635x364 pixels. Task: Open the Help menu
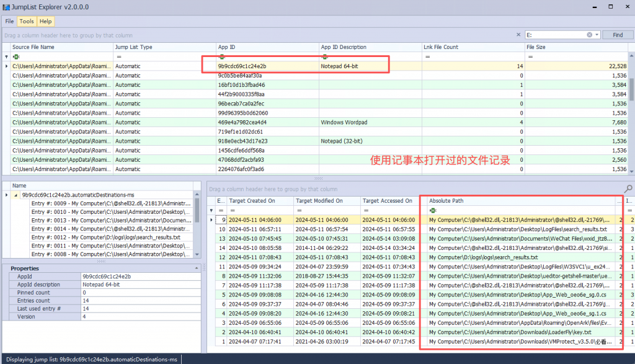(x=45, y=21)
